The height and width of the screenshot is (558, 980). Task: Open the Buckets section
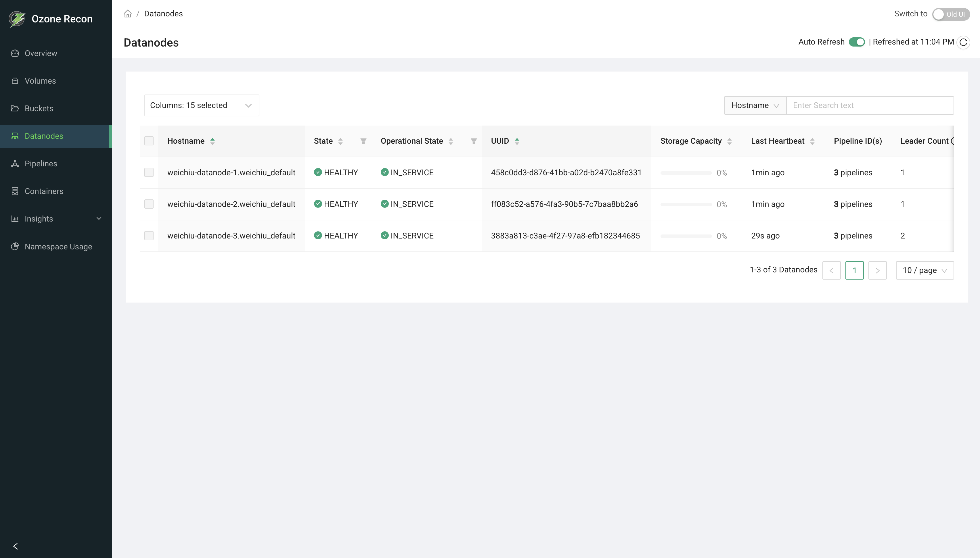click(x=39, y=108)
